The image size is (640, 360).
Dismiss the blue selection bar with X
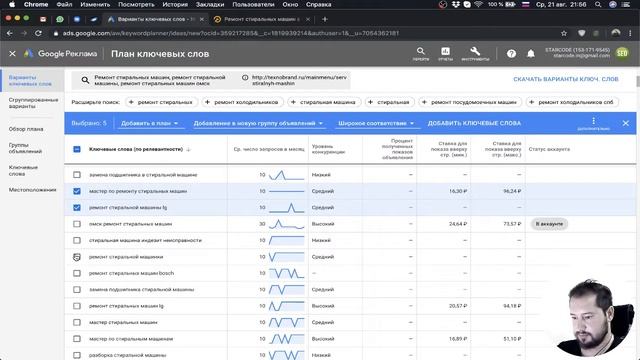pos(625,123)
